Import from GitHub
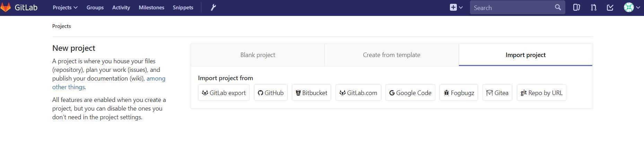The height and width of the screenshot is (141, 644). pyautogui.click(x=271, y=93)
